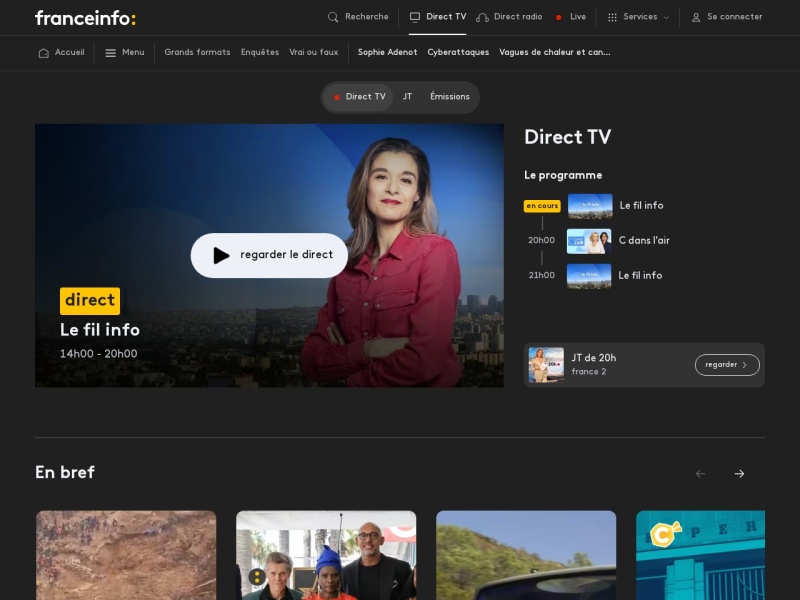Screen dimensions: 800x600
Task: Click the france 2 channel label
Action: (x=589, y=371)
